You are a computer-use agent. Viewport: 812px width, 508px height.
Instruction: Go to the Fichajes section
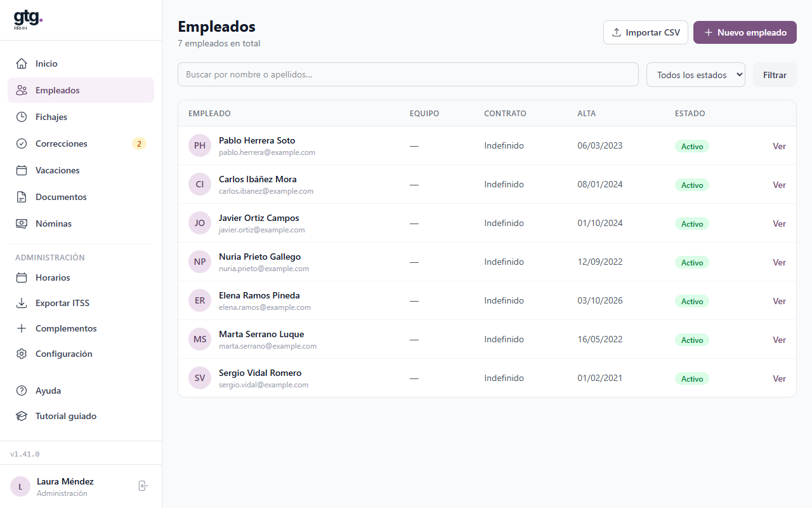click(81, 117)
